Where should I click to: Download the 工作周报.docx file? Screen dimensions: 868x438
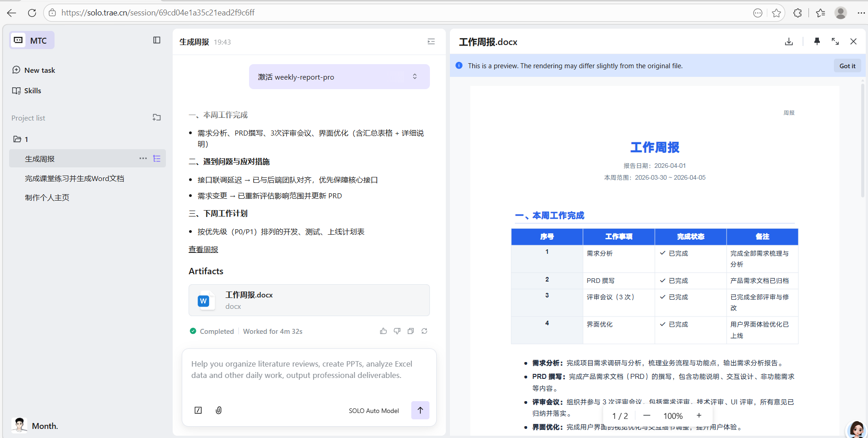[789, 41]
